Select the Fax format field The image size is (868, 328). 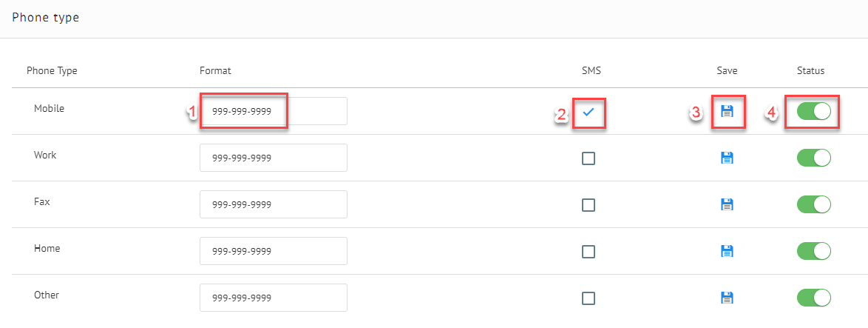click(x=274, y=204)
